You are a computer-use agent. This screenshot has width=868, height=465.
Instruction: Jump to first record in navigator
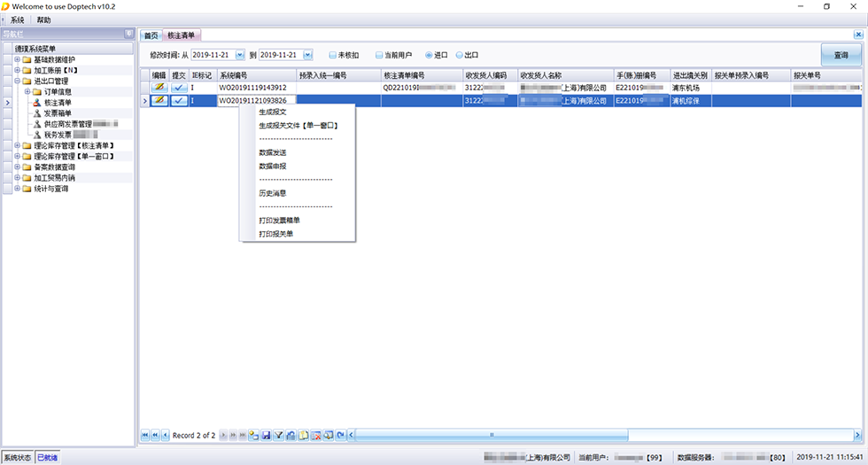coord(145,435)
